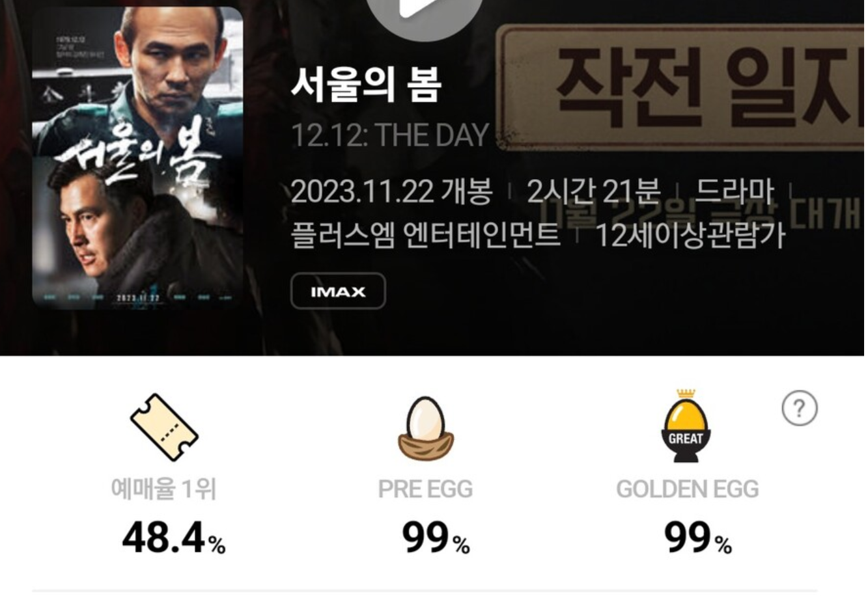Viewport: 868px width, 598px height.
Task: Tap the ticket reservation rate icon
Action: (164, 428)
